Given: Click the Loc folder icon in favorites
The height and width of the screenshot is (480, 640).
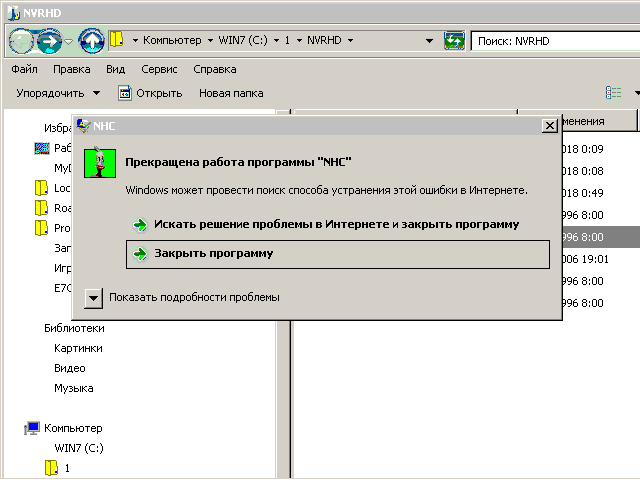Looking at the screenshot, I should (x=41, y=188).
